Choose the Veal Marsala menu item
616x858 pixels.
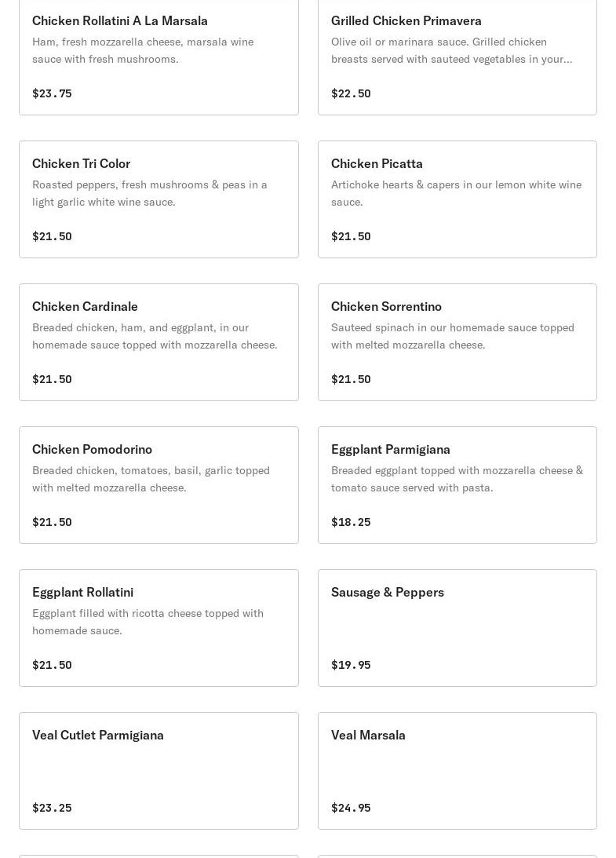(x=368, y=736)
